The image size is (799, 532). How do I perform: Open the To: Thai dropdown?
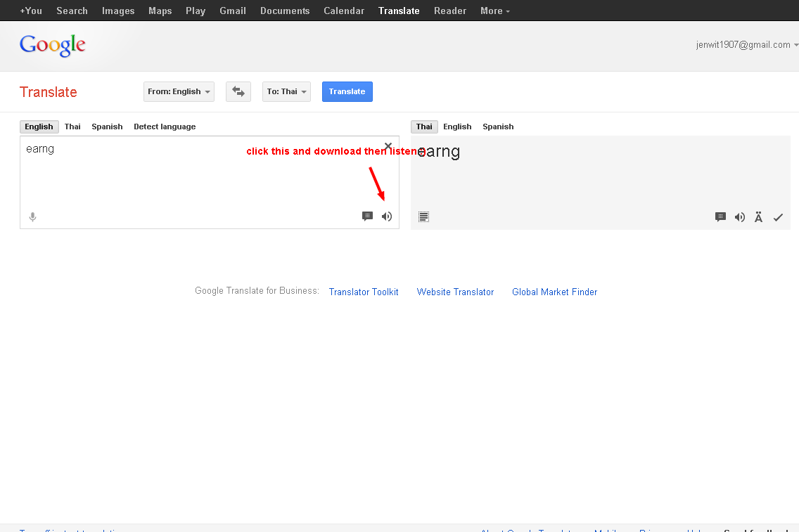coord(286,91)
